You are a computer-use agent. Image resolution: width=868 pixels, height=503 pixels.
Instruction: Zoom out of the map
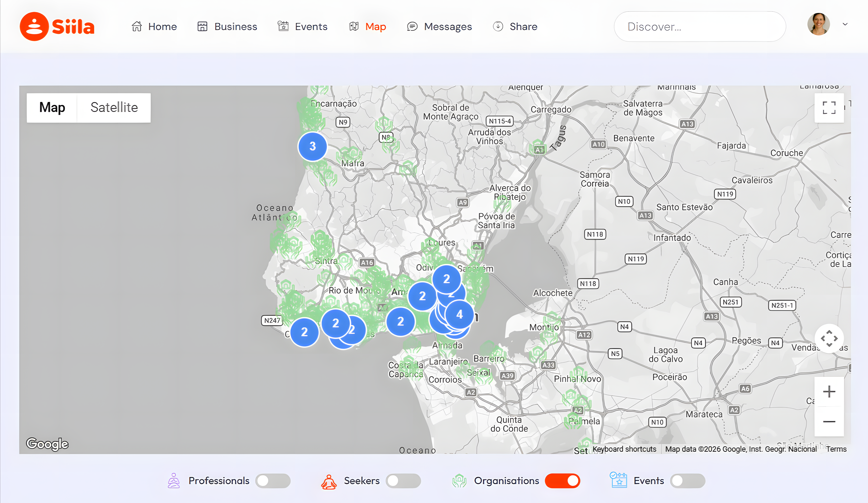click(x=829, y=421)
